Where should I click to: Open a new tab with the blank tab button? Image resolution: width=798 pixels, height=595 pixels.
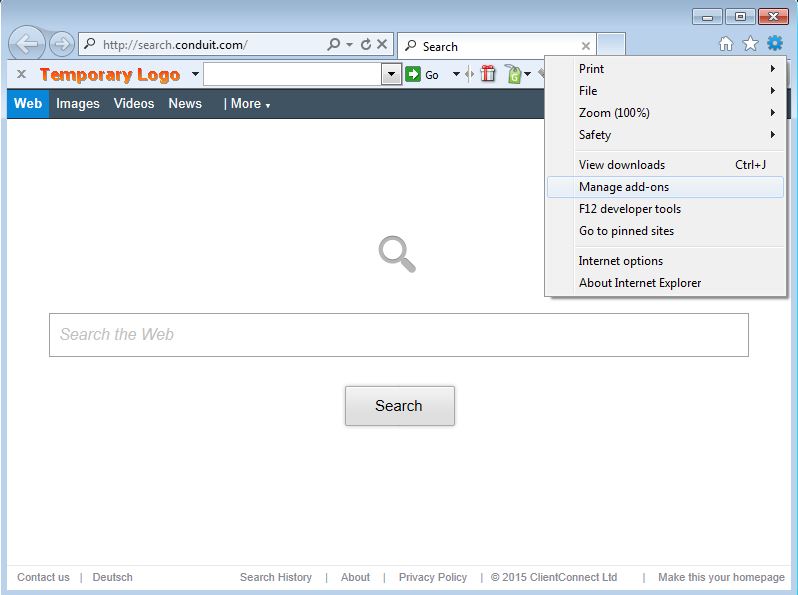click(x=611, y=45)
